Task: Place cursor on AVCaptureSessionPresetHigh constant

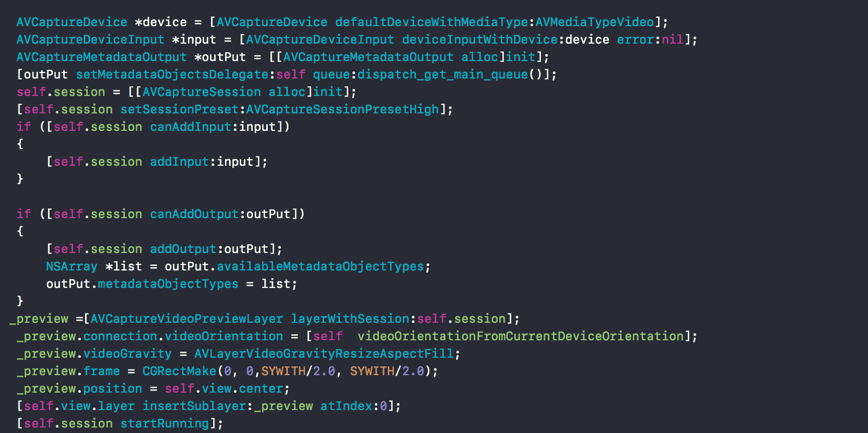Action: [342, 110]
